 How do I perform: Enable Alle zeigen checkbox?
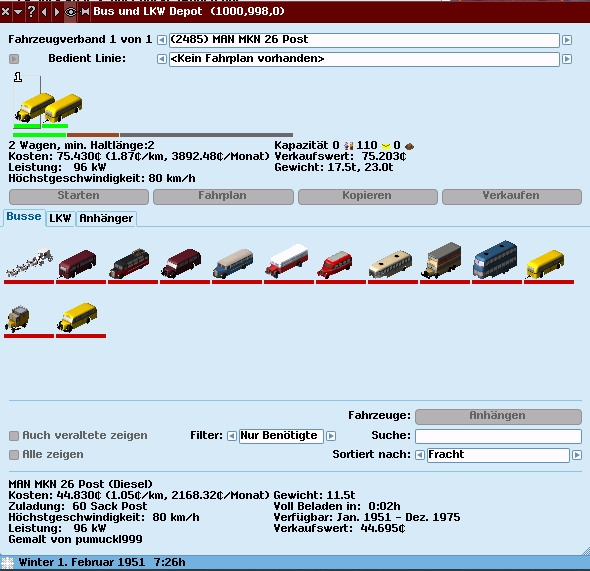click(14, 455)
